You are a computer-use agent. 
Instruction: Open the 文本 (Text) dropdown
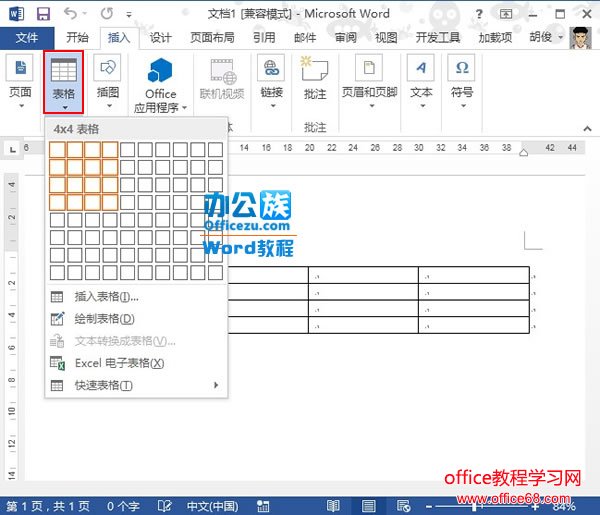click(421, 81)
